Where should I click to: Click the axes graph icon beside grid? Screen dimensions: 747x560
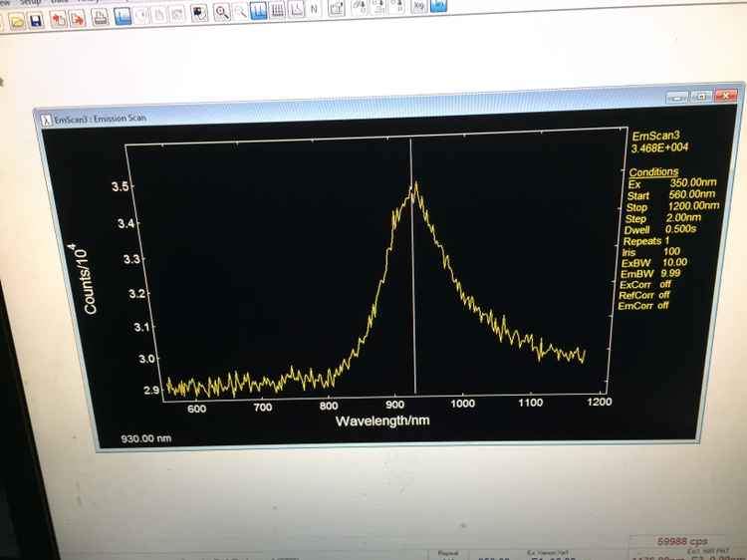(296, 10)
